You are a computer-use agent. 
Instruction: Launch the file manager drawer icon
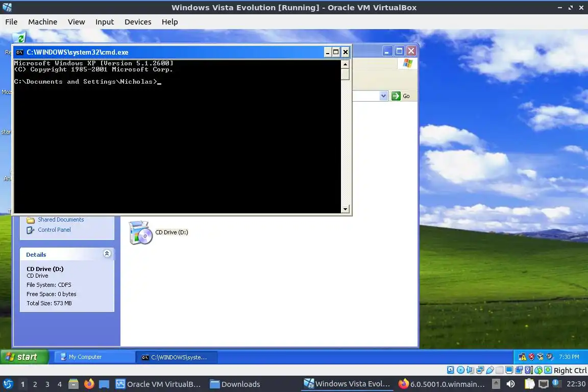click(x=73, y=384)
